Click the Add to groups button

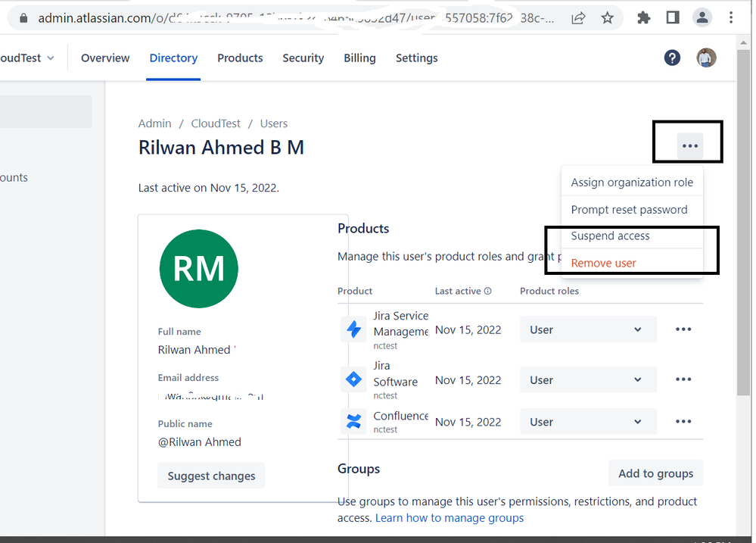pyautogui.click(x=655, y=473)
